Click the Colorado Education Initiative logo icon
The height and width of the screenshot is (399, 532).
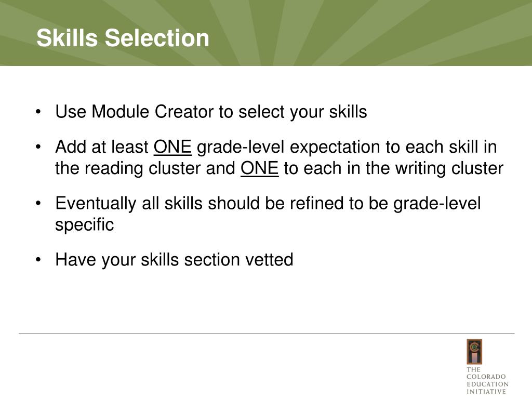click(474, 352)
